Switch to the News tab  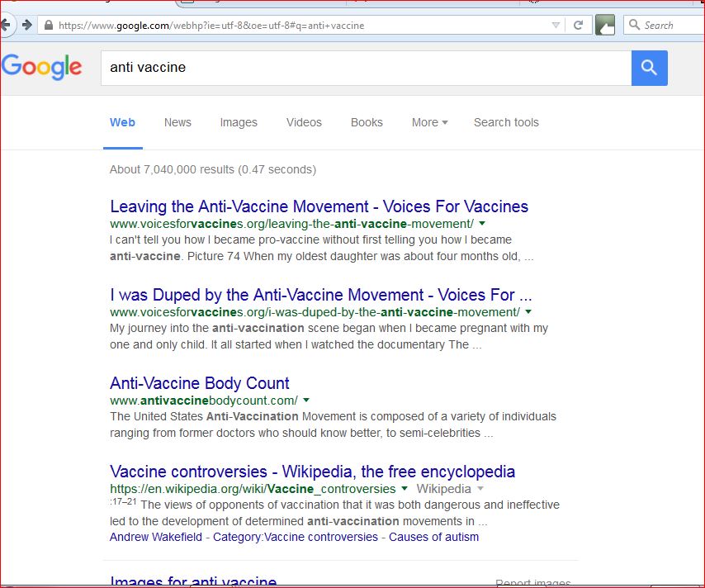click(177, 122)
